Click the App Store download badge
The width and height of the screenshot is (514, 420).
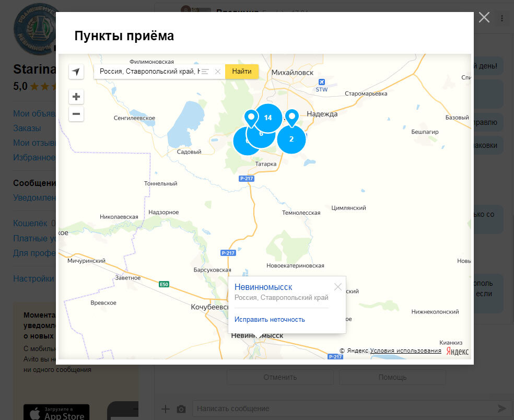[x=56, y=412]
